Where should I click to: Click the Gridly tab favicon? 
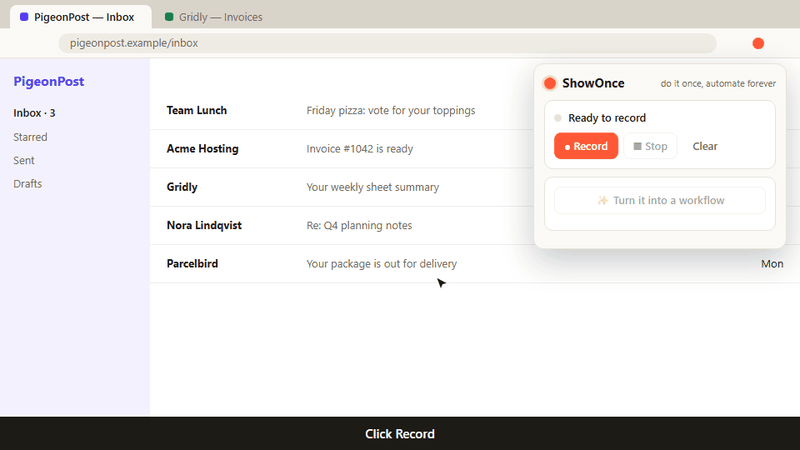[x=169, y=17]
